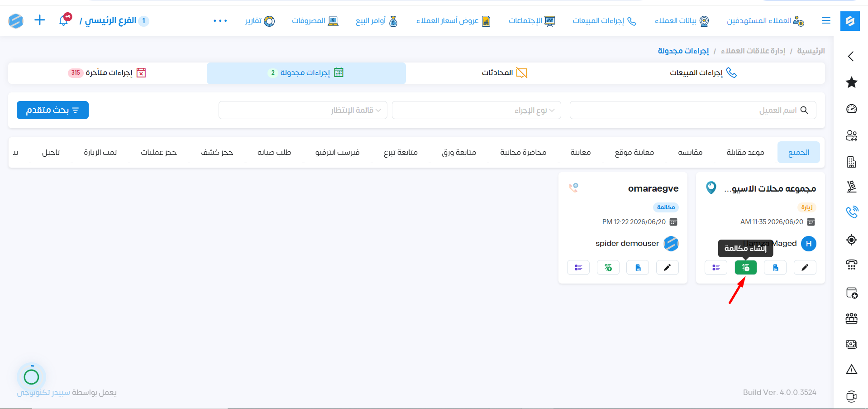Image resolution: width=868 pixels, height=409 pixels.
Task: Open the building icon button on مجموعه محلات card
Action: [x=775, y=268]
